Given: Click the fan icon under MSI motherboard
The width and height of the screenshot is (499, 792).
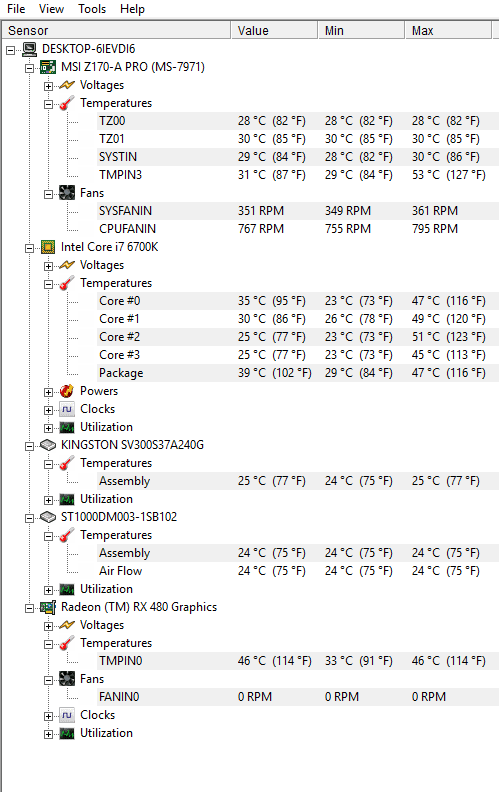Looking at the screenshot, I should pos(67,193).
